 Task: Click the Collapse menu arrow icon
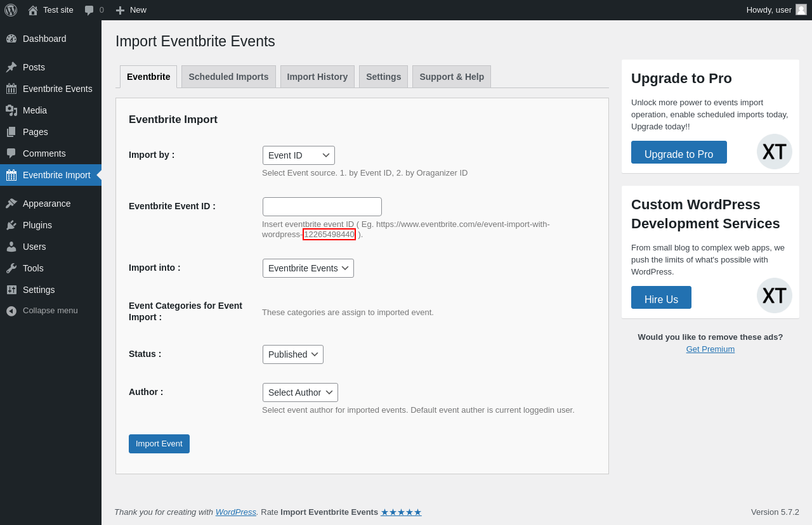coord(11,311)
